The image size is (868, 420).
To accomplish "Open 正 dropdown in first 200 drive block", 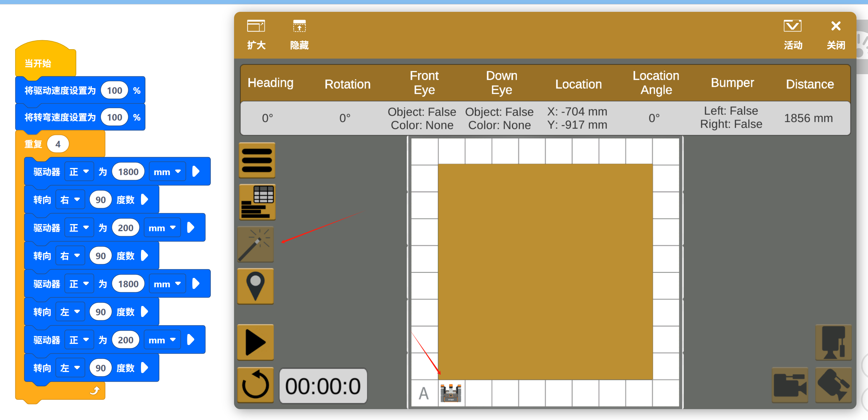I will (78, 228).
